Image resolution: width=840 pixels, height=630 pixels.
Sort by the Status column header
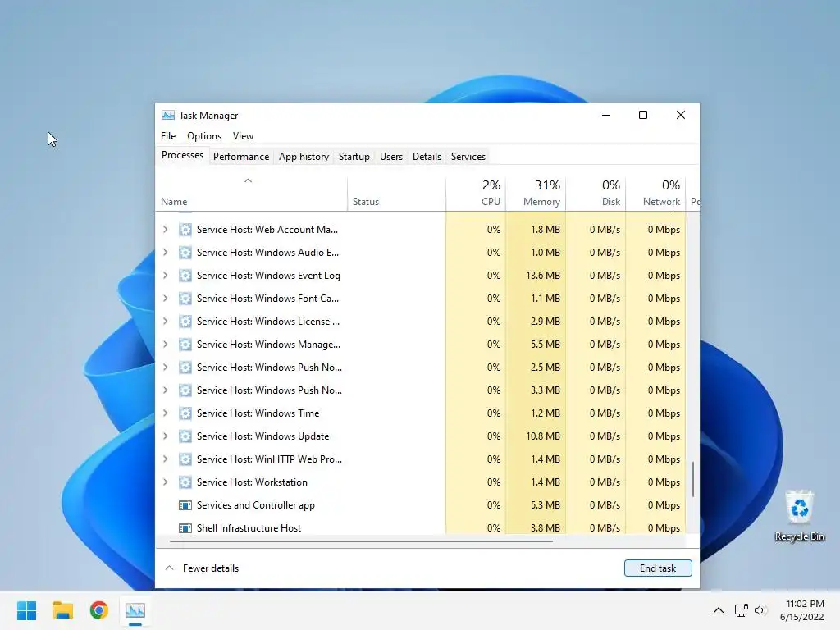396,194
